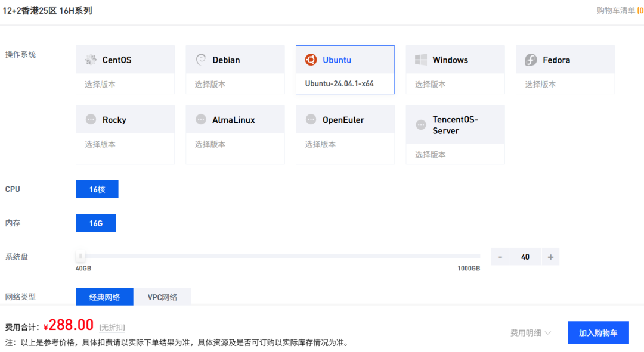Switch to 经典网络 network type

(x=105, y=297)
